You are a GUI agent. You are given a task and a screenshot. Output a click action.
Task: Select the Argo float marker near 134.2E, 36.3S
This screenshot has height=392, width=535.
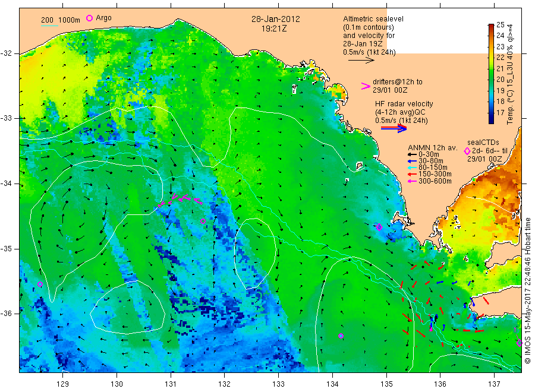pos(341,336)
